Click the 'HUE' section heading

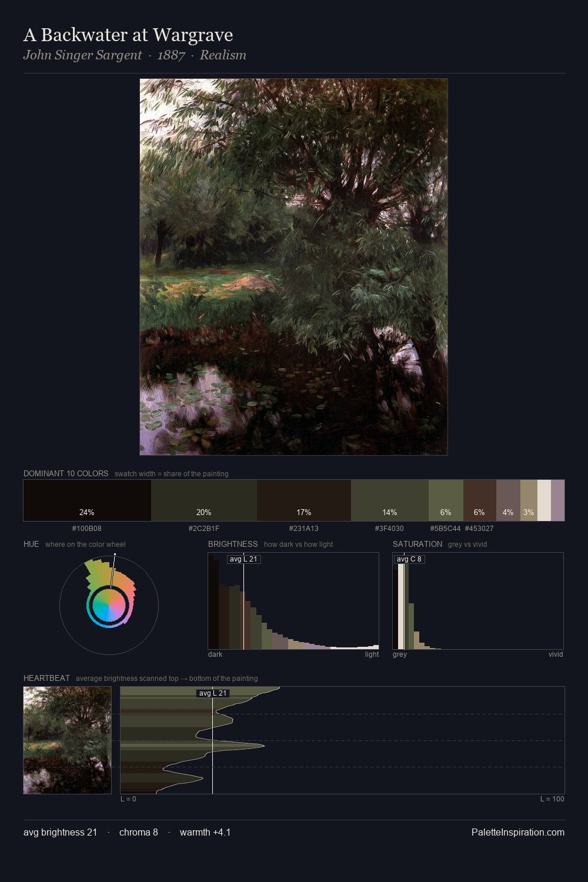[31, 544]
